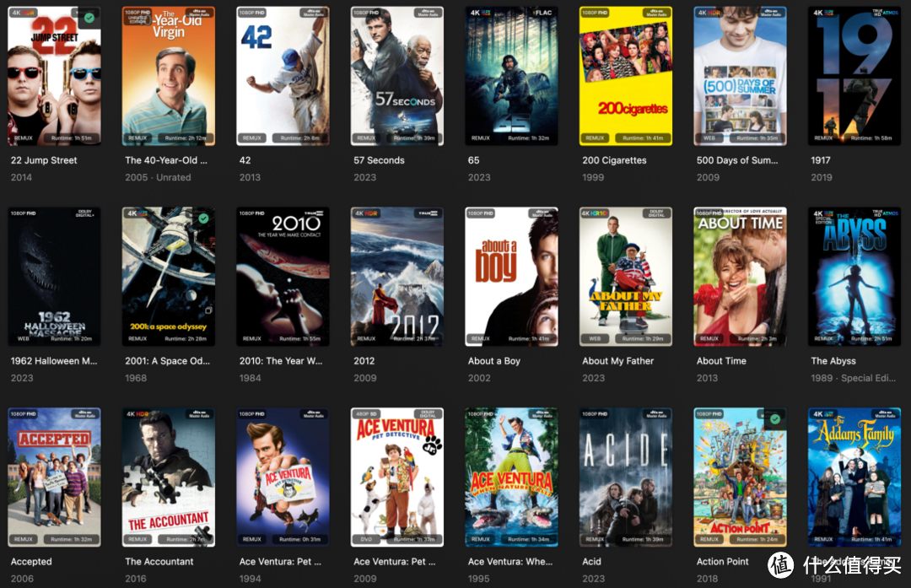
Task: Click the "57 Seconds" title
Action: coord(379,160)
